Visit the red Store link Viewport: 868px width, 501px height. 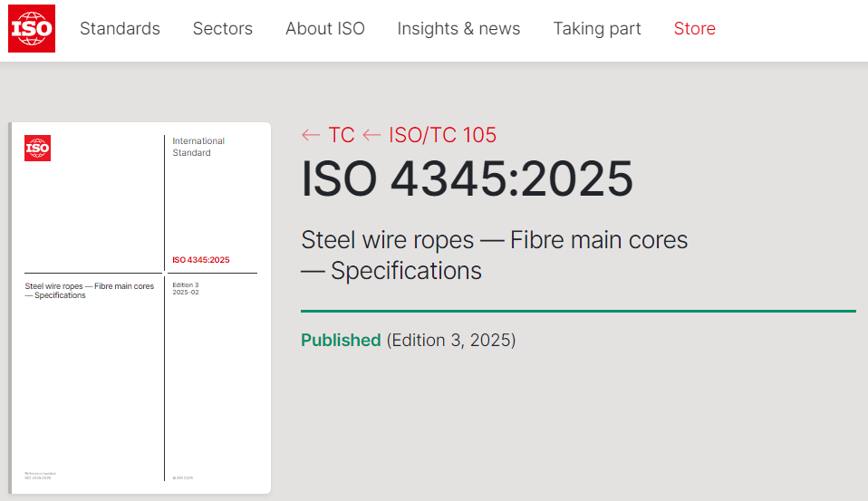pos(694,29)
